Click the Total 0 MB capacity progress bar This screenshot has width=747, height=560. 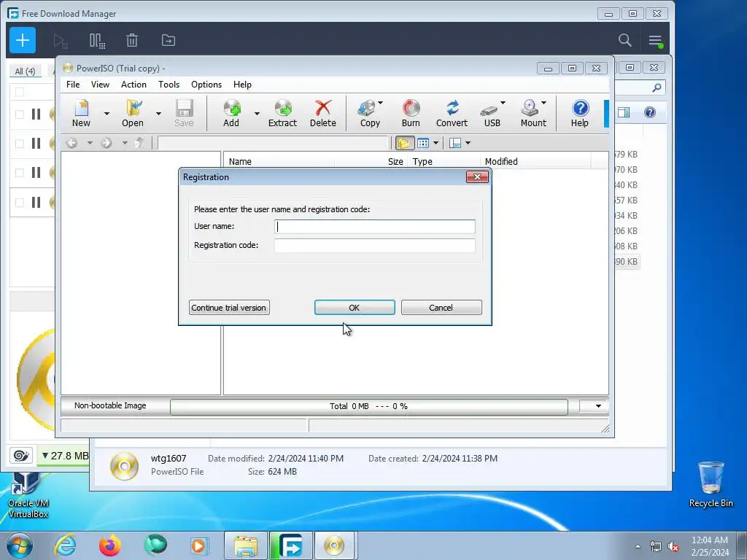368,407
